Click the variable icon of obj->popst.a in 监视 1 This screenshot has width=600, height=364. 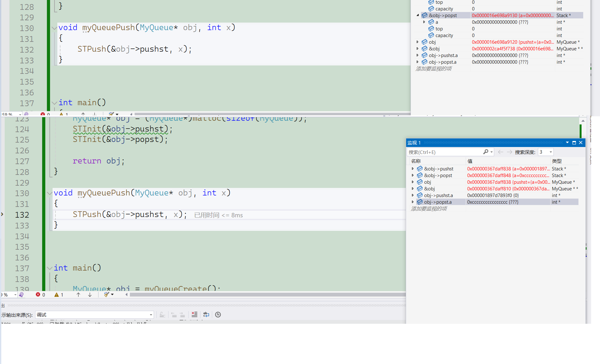click(x=420, y=202)
